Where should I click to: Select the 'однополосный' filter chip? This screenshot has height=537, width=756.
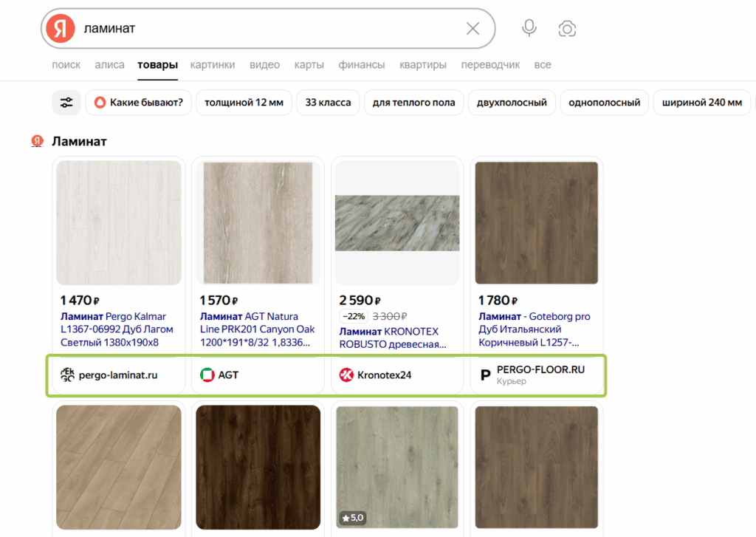604,102
